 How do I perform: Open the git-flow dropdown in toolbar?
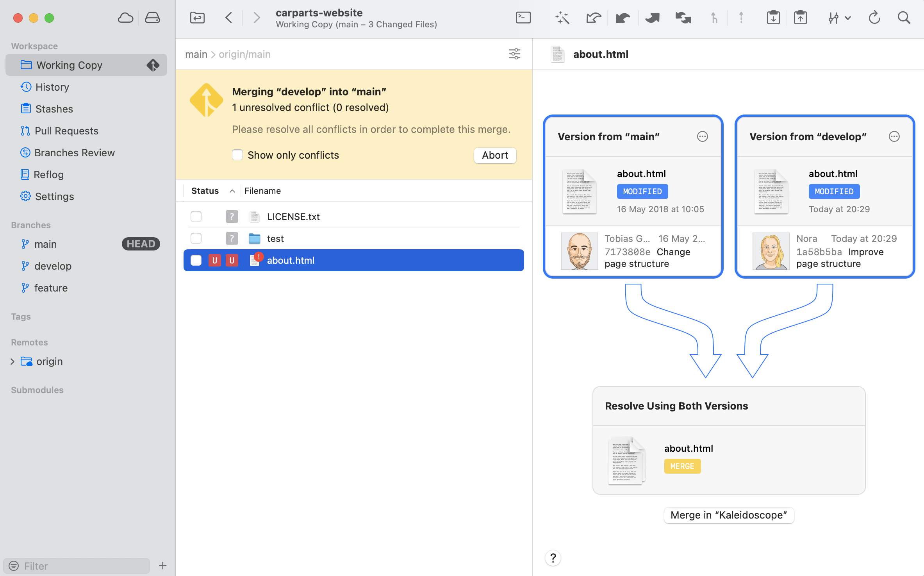[x=839, y=18]
